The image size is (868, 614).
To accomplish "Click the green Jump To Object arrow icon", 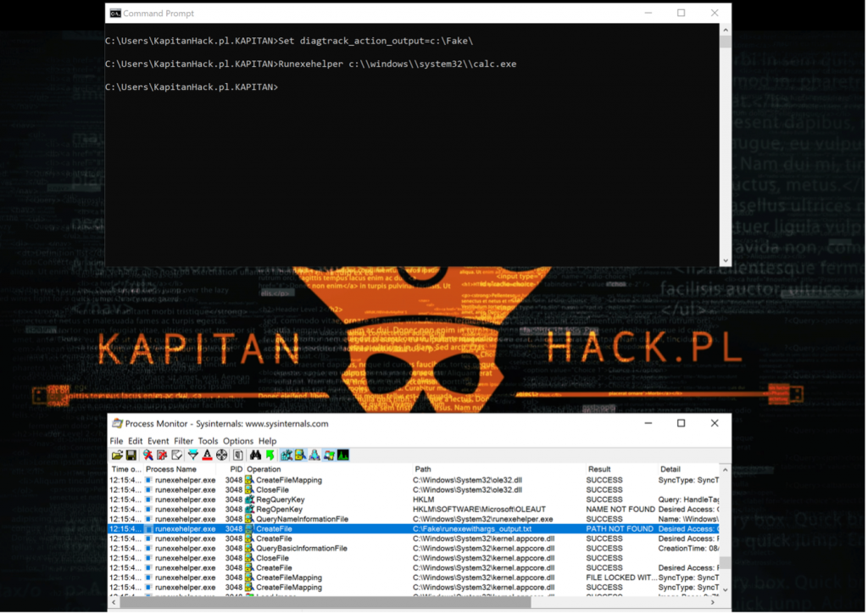I will pos(270,455).
